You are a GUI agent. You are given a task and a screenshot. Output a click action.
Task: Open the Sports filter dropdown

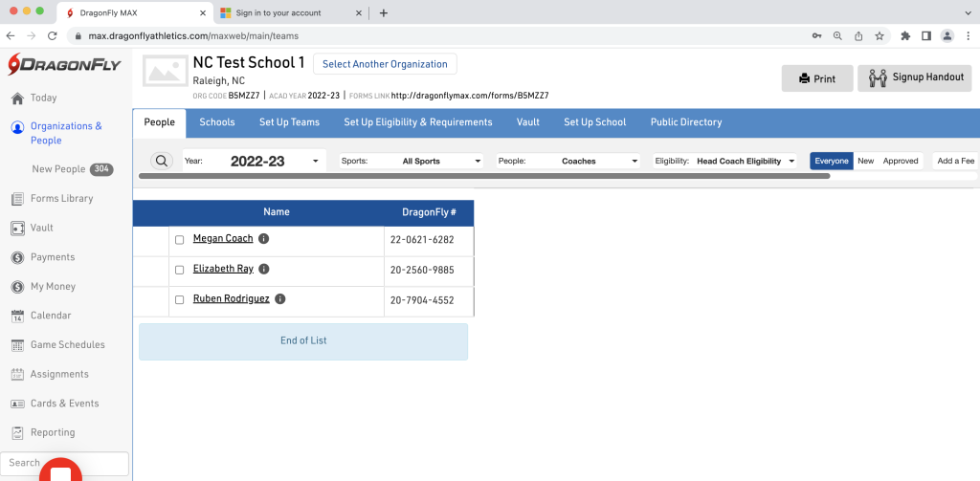tap(412, 162)
